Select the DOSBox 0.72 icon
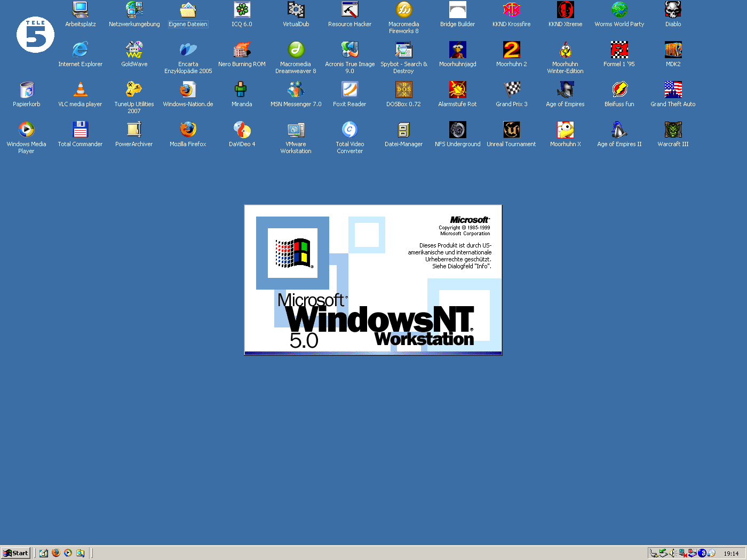 click(x=403, y=90)
